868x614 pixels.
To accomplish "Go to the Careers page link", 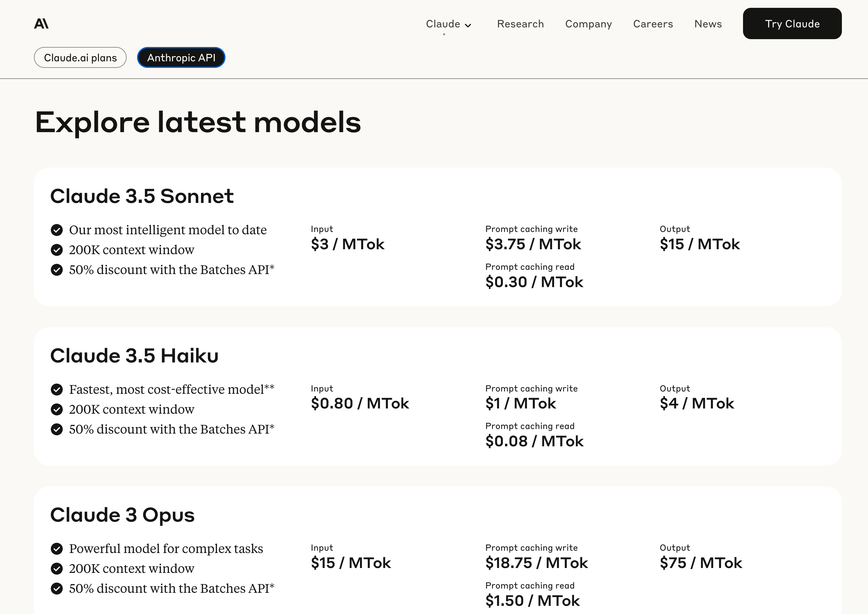I will [653, 24].
